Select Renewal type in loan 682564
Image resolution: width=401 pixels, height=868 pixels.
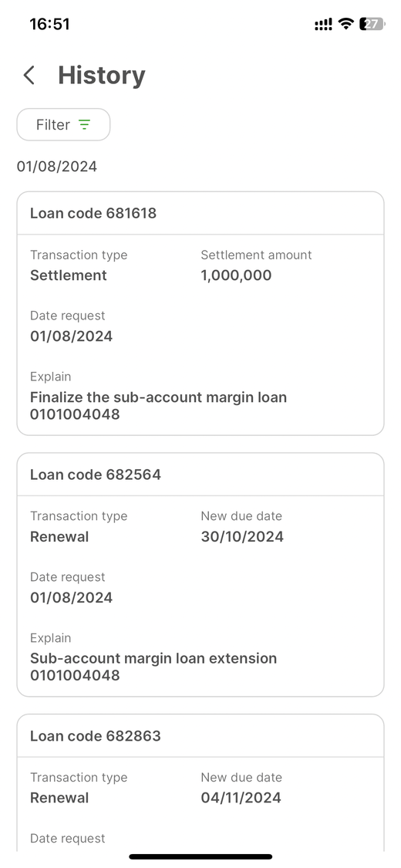(59, 536)
